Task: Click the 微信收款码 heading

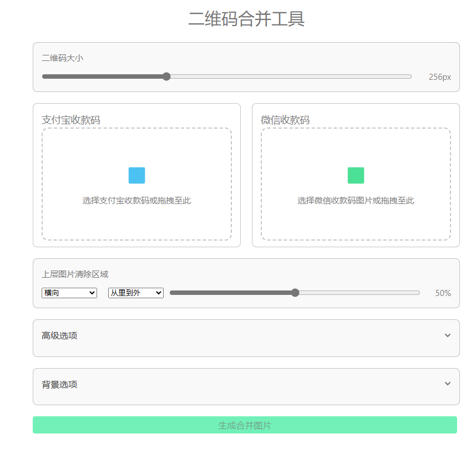Action: (x=285, y=120)
